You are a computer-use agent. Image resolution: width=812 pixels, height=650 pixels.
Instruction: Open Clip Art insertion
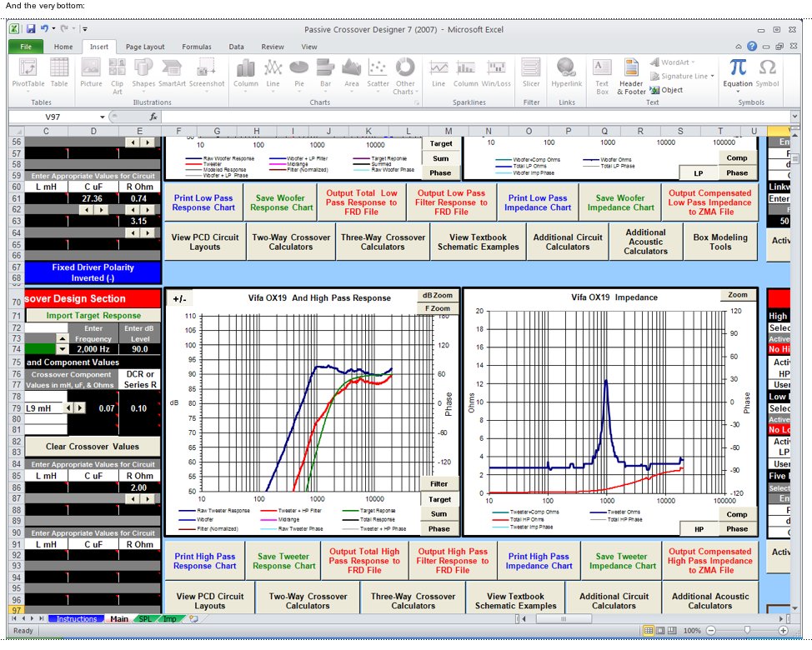click(117, 76)
